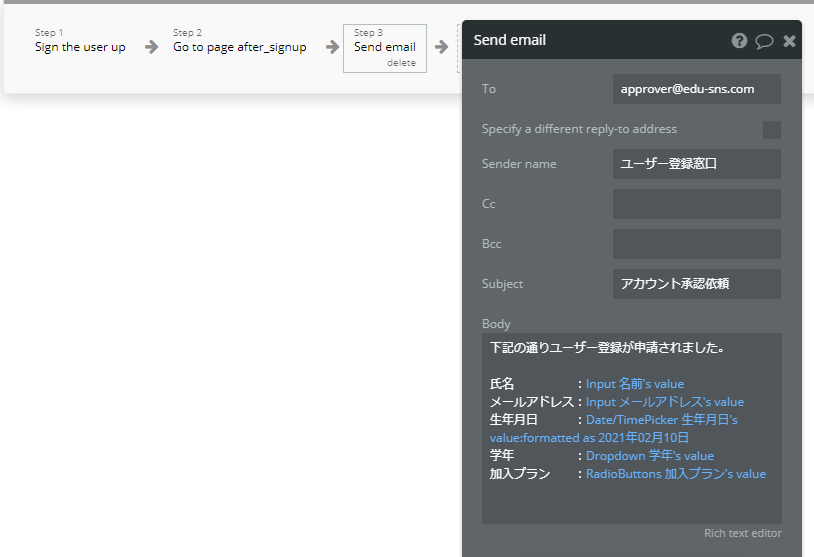Click dynamic expression Input 名前's value

pyautogui.click(x=635, y=384)
